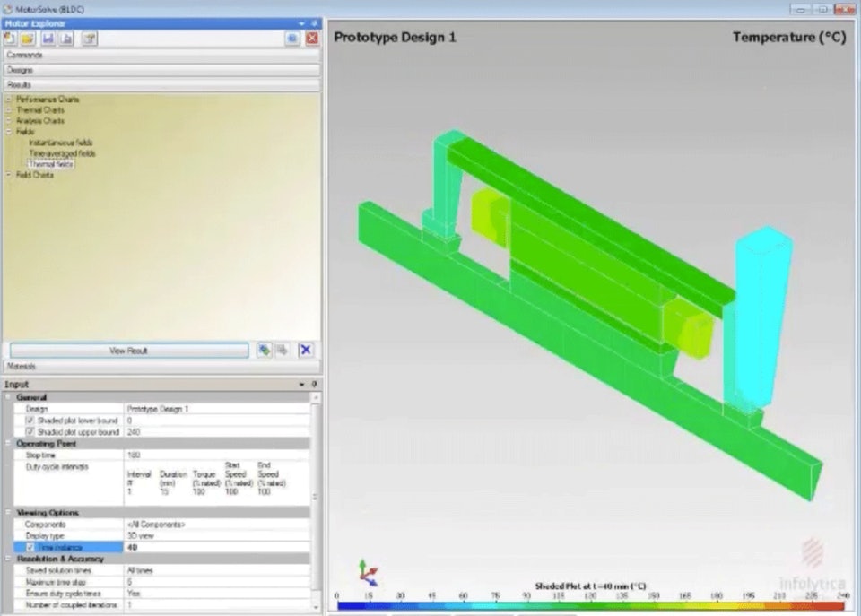The height and width of the screenshot is (616, 861).
Task: Click the gray icon beside View Result
Action: point(283,351)
